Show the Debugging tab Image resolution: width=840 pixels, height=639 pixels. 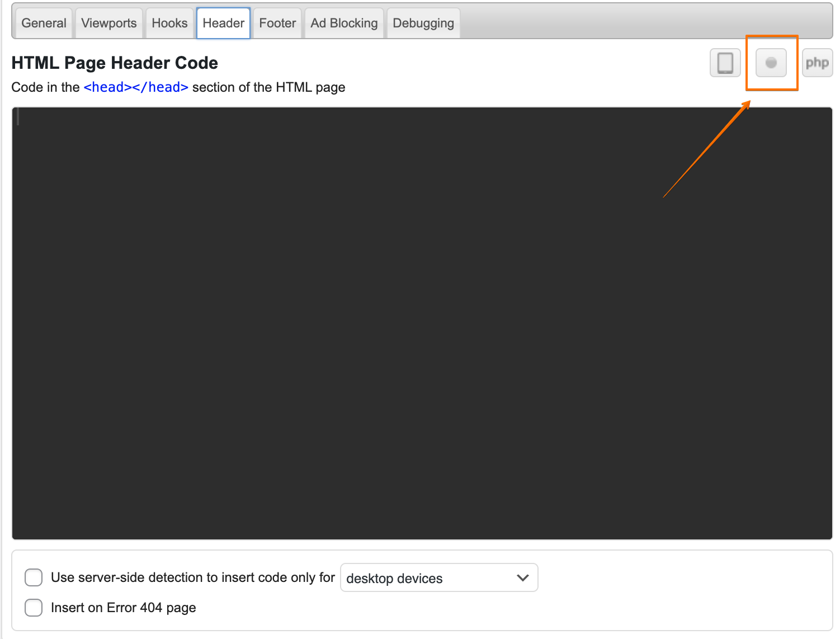click(x=423, y=23)
